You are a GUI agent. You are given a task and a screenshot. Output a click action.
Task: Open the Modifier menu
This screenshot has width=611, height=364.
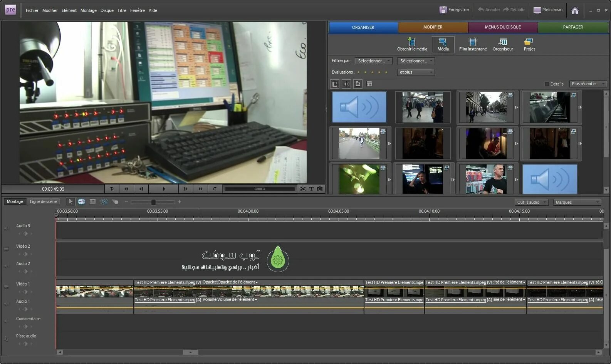[50, 10]
